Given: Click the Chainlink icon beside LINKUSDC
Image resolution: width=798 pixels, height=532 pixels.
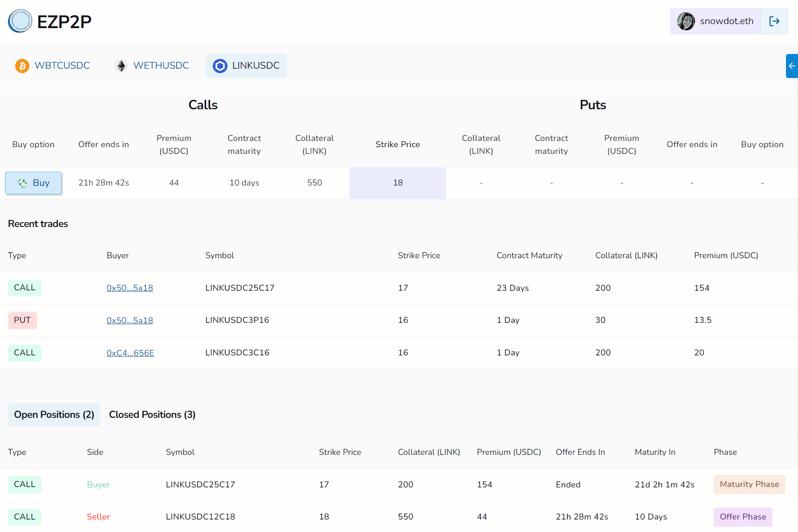Looking at the screenshot, I should pos(220,66).
